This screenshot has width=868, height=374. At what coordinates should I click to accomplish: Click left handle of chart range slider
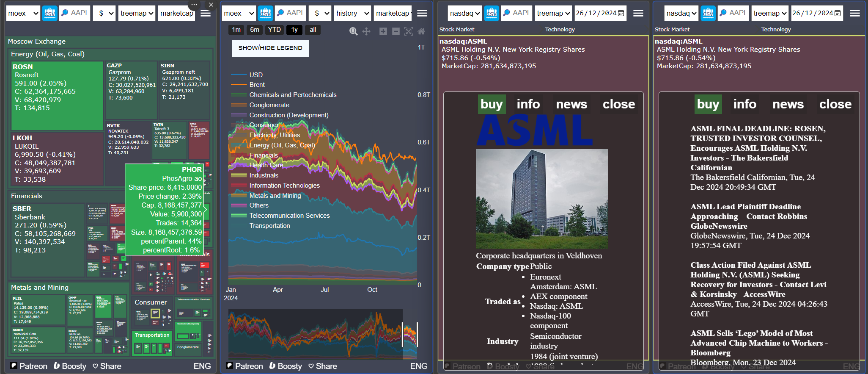click(x=403, y=334)
